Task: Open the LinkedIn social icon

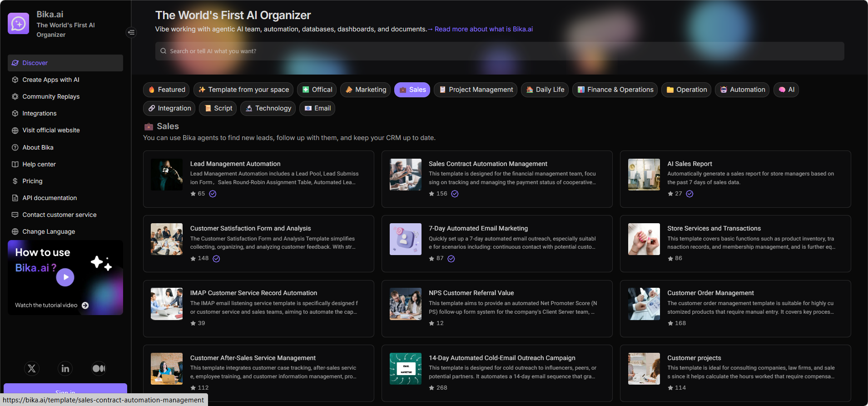Action: [x=65, y=368]
